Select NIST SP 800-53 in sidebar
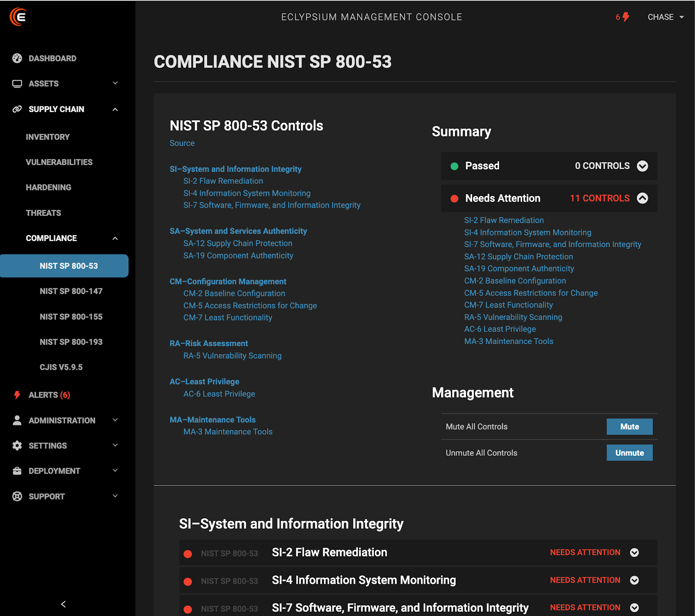Viewport: 695px width, 616px height. 64,266
